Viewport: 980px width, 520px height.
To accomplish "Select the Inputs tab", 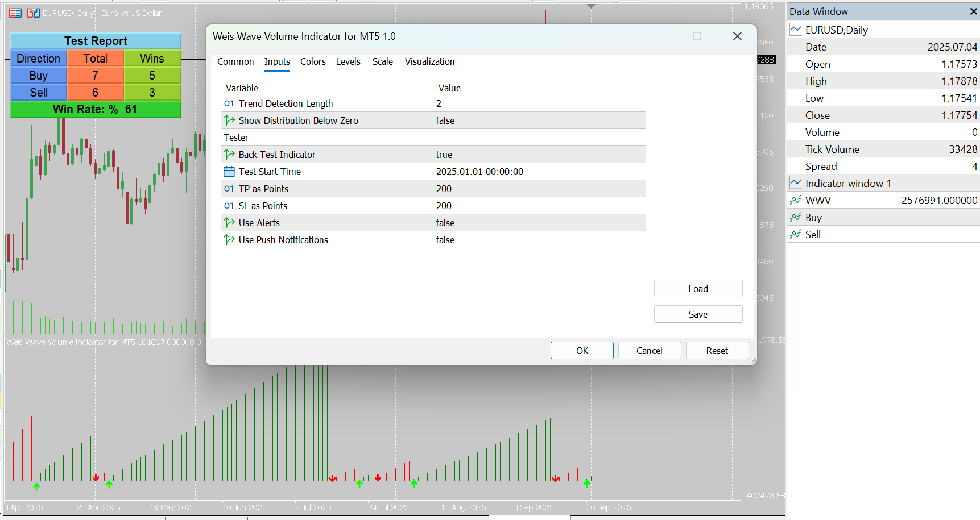I will pos(277,61).
